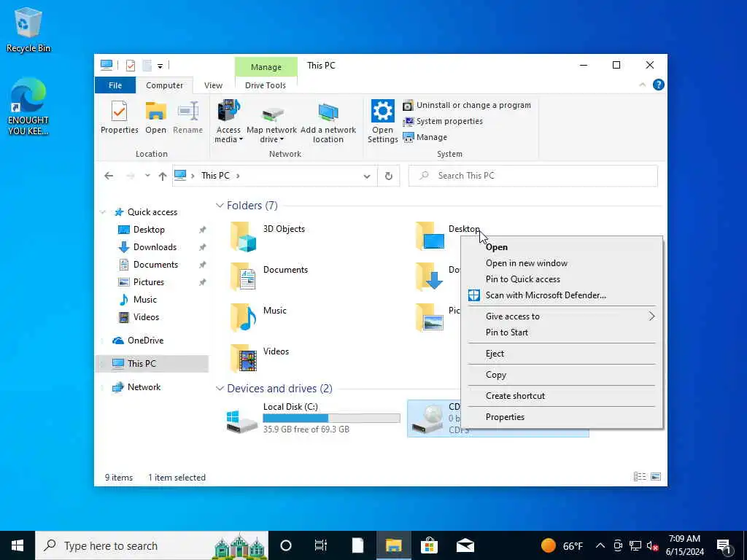
Task: Open the Map network drive dropdown
Action: pos(271,122)
